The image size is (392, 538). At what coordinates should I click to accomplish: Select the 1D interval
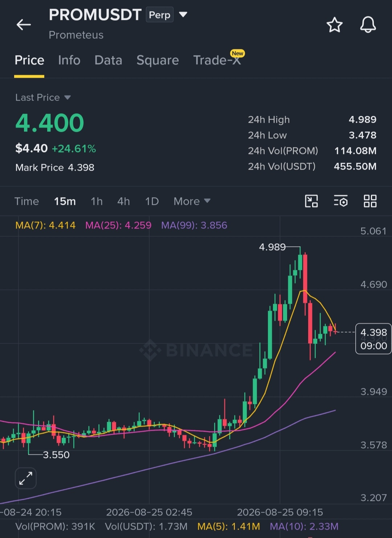tap(152, 201)
